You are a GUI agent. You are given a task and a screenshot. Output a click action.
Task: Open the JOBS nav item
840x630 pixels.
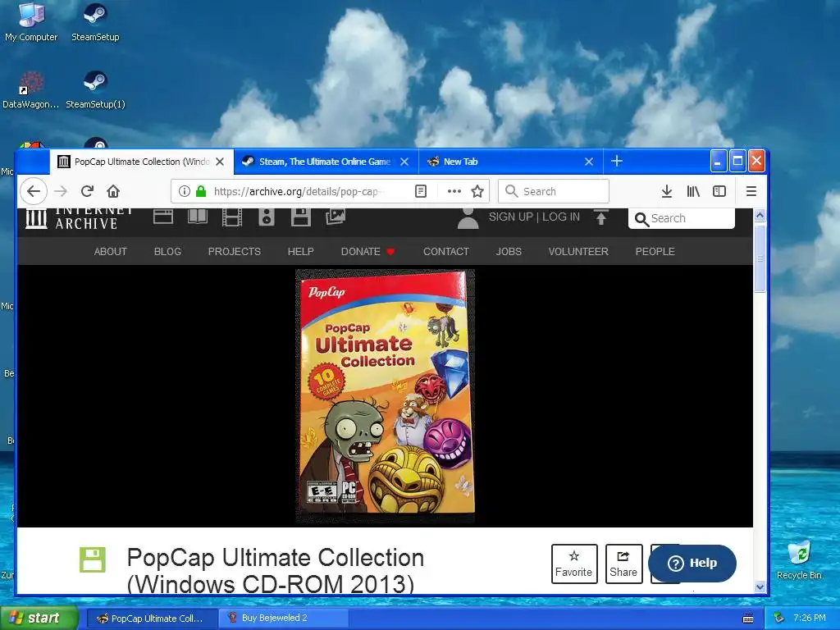click(x=509, y=251)
